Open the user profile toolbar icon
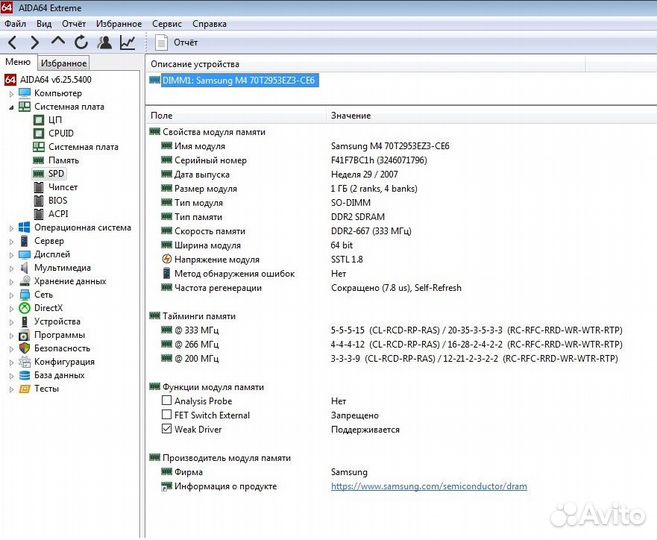 click(x=104, y=42)
